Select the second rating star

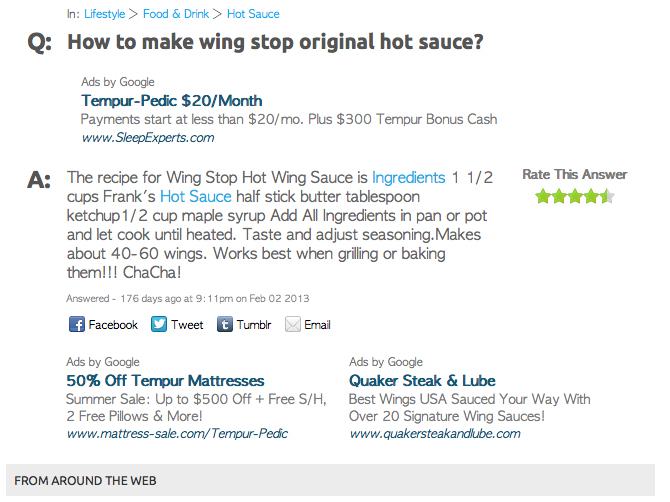point(559,196)
